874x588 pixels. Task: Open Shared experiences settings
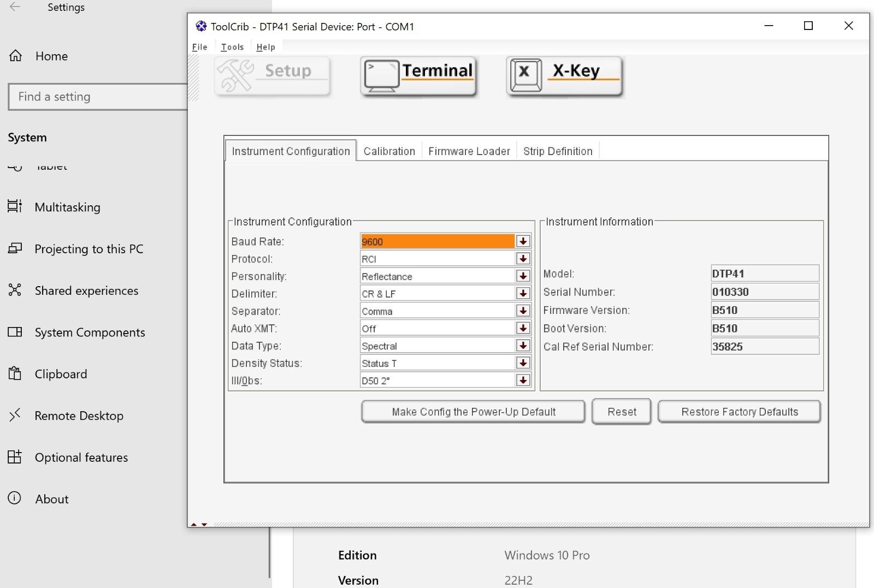87,290
